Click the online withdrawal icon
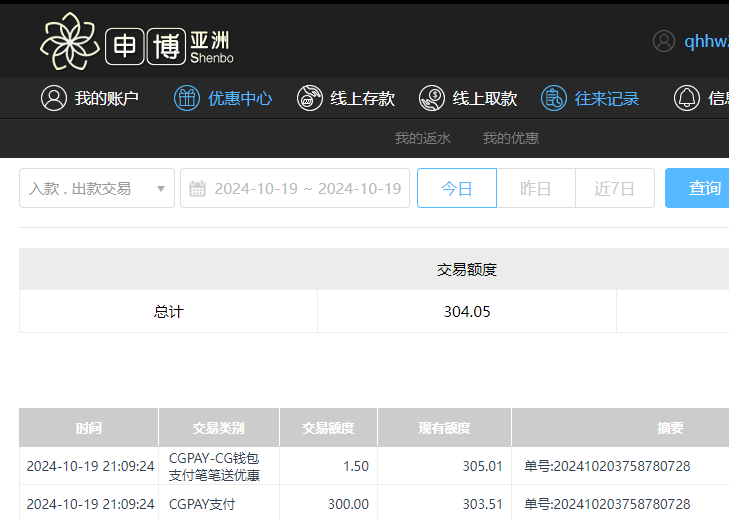The width and height of the screenshot is (729, 520). pos(432,98)
